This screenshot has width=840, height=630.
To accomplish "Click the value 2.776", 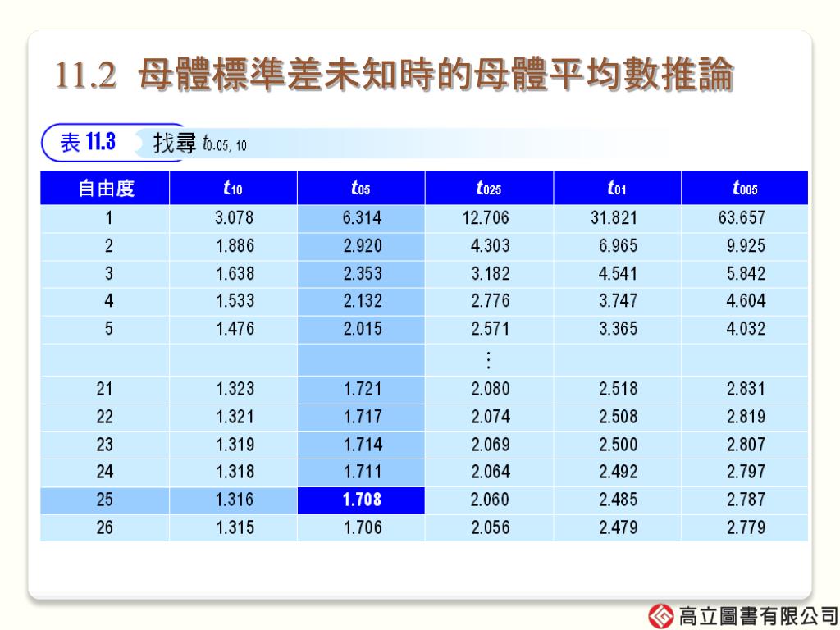I will click(491, 301).
